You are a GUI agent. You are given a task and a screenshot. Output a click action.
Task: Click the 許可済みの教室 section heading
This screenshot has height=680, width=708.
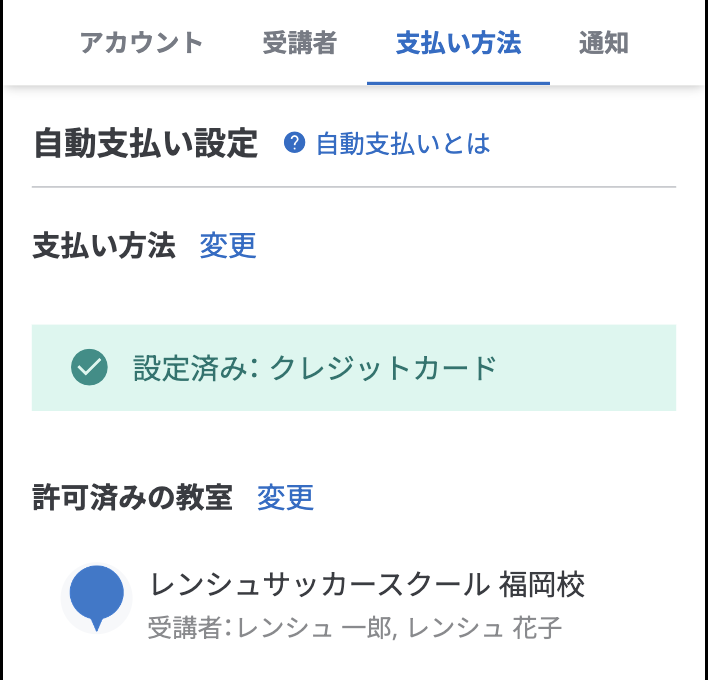pyautogui.click(x=132, y=497)
